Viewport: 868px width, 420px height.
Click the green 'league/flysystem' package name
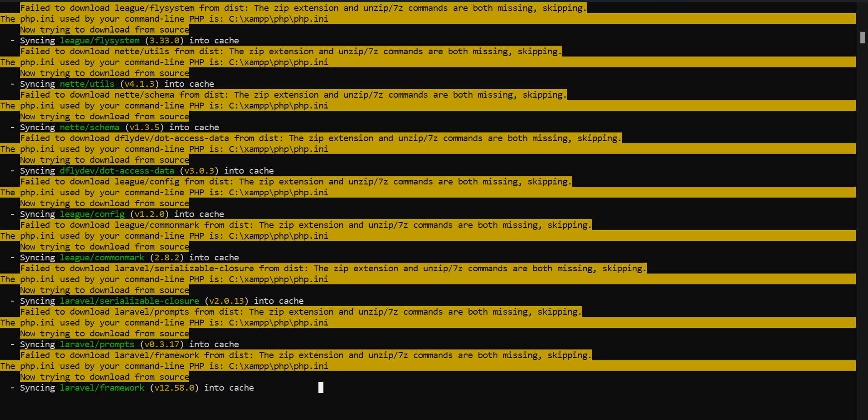coord(100,41)
